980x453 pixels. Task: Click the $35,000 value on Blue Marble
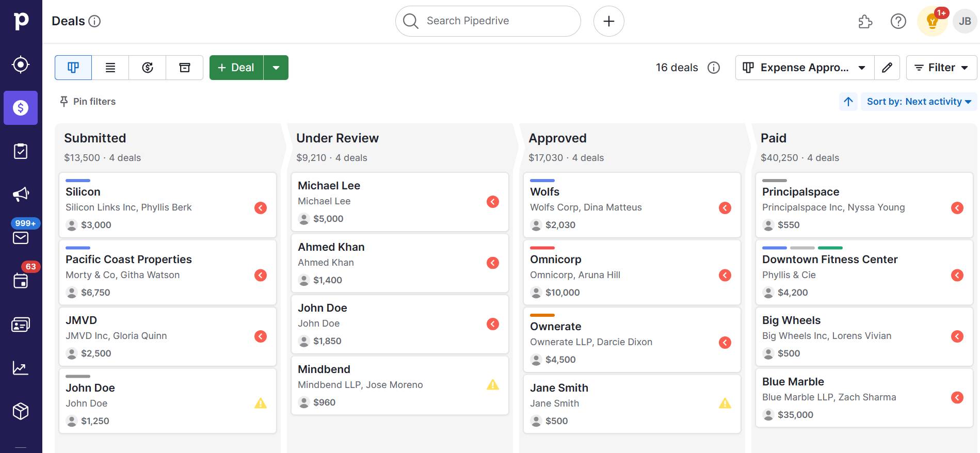tap(795, 415)
